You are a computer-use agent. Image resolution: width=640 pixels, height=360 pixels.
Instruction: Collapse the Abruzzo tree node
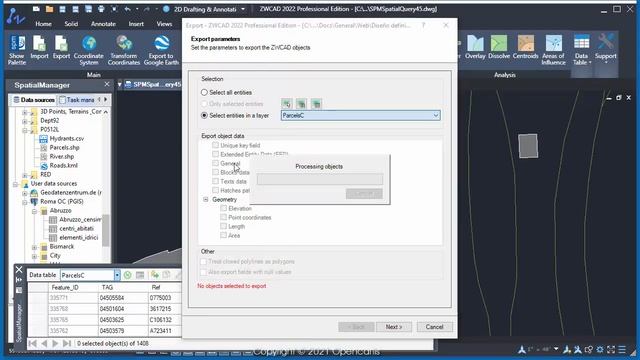(34, 211)
